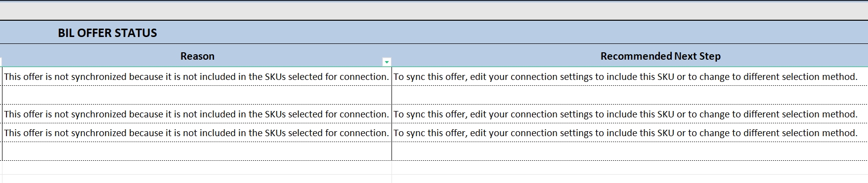
Task: Select bottom-most visible empty cell under Recommended Next Step
Action: coord(630,179)
